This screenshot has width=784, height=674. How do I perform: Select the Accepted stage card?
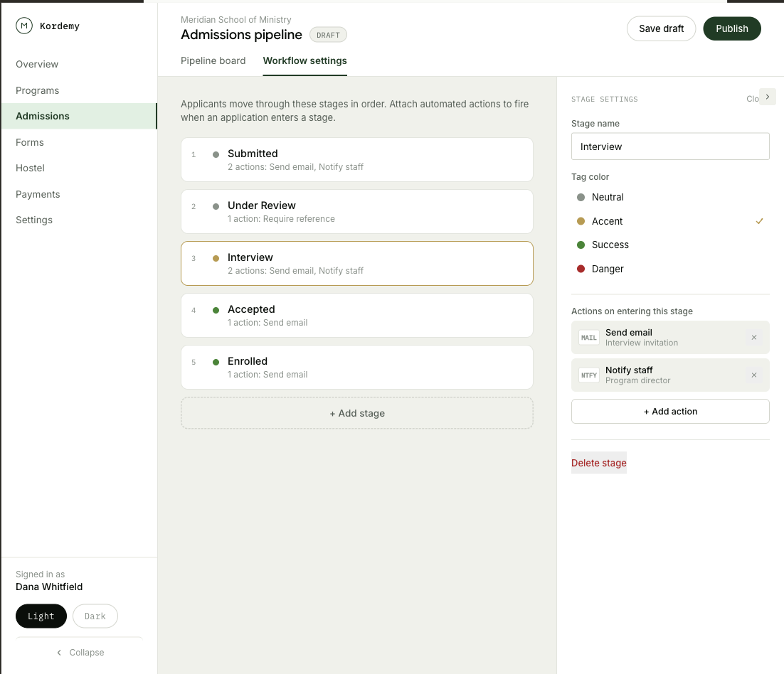click(357, 316)
